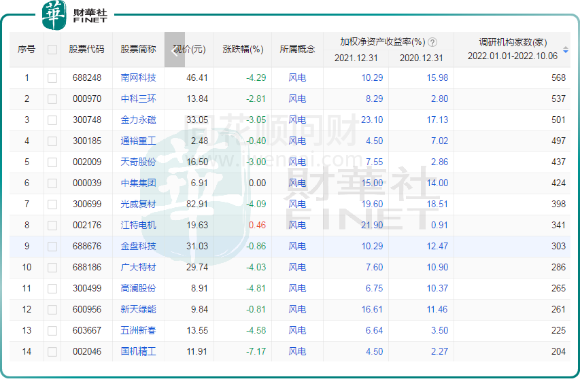This screenshot has height=392, width=580.
Task: Check the box for 金盘科技 row
Action: tap(52, 247)
